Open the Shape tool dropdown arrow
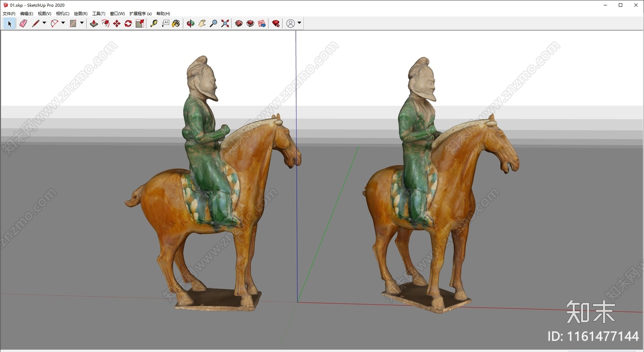 point(82,23)
